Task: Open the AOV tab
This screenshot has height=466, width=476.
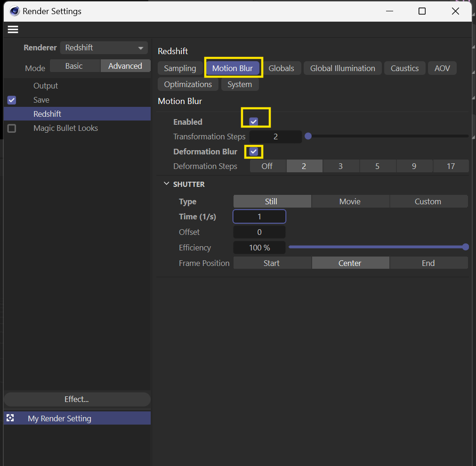Action: tap(442, 68)
